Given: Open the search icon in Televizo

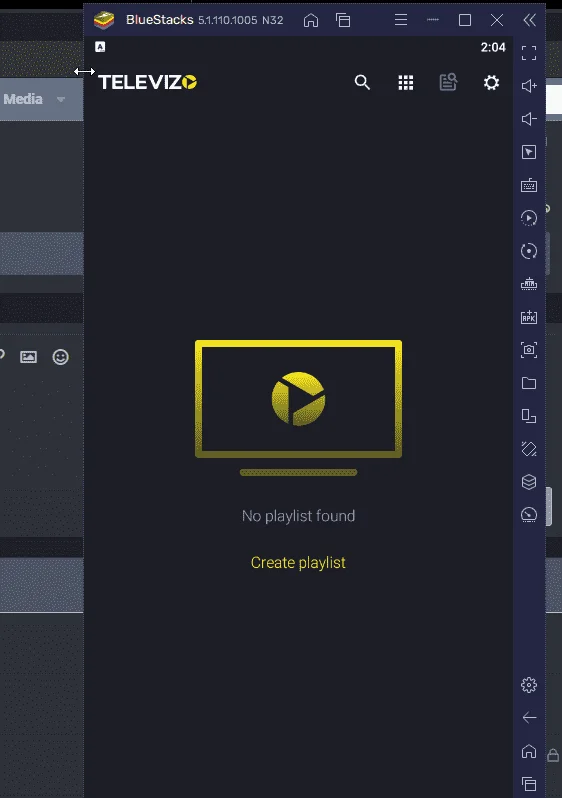Looking at the screenshot, I should [362, 82].
